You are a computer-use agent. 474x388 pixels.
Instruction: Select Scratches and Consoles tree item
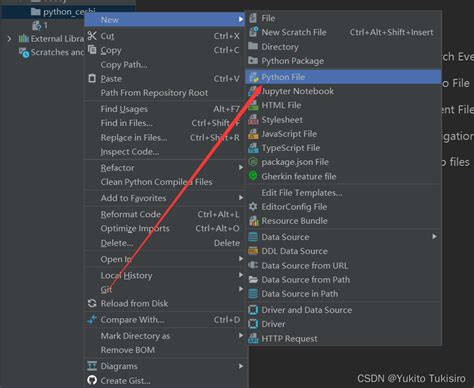tap(52, 52)
